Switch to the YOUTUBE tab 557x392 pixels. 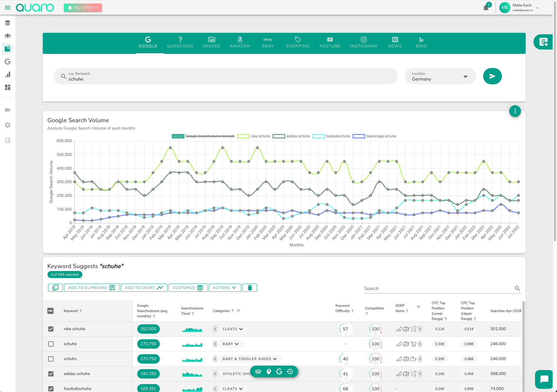pyautogui.click(x=330, y=43)
